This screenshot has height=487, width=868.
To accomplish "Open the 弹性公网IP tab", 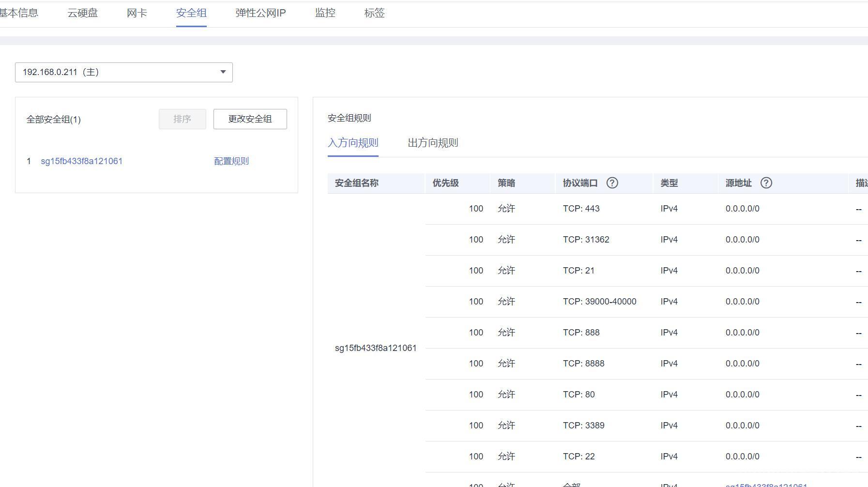I will pyautogui.click(x=260, y=13).
